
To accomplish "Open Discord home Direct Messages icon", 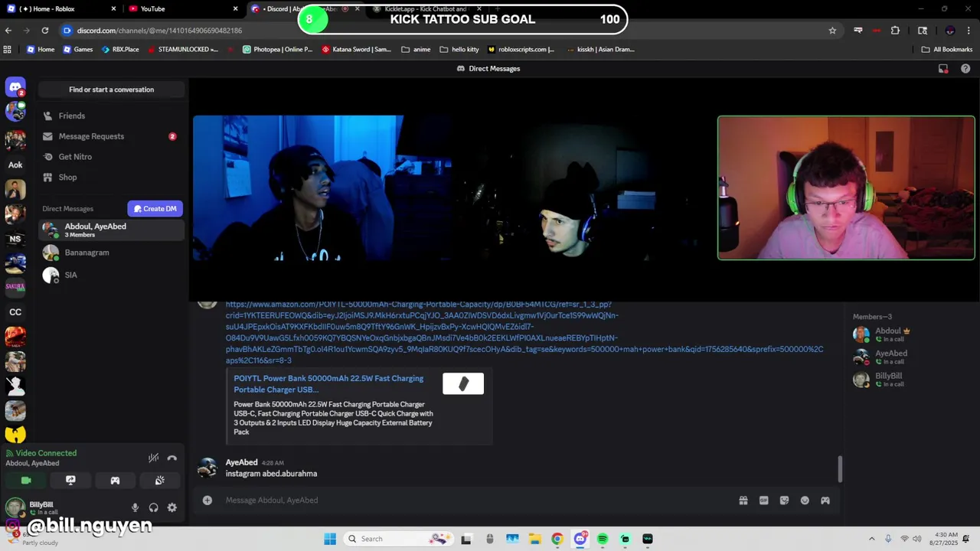I will pos(15,87).
